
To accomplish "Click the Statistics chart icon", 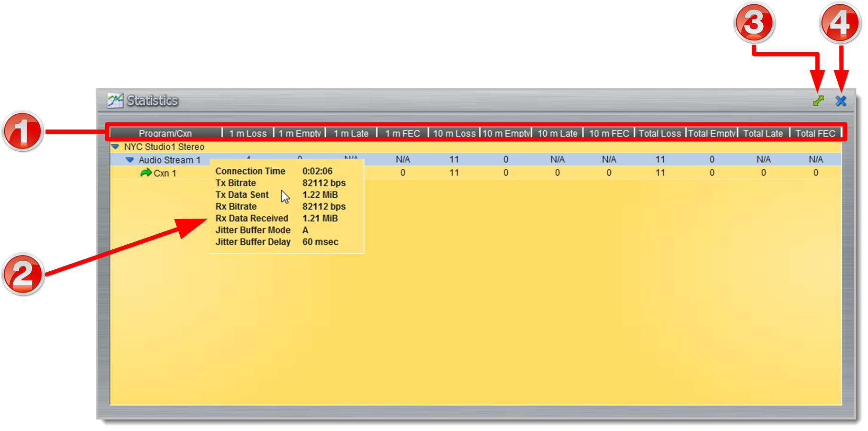I will (x=115, y=101).
